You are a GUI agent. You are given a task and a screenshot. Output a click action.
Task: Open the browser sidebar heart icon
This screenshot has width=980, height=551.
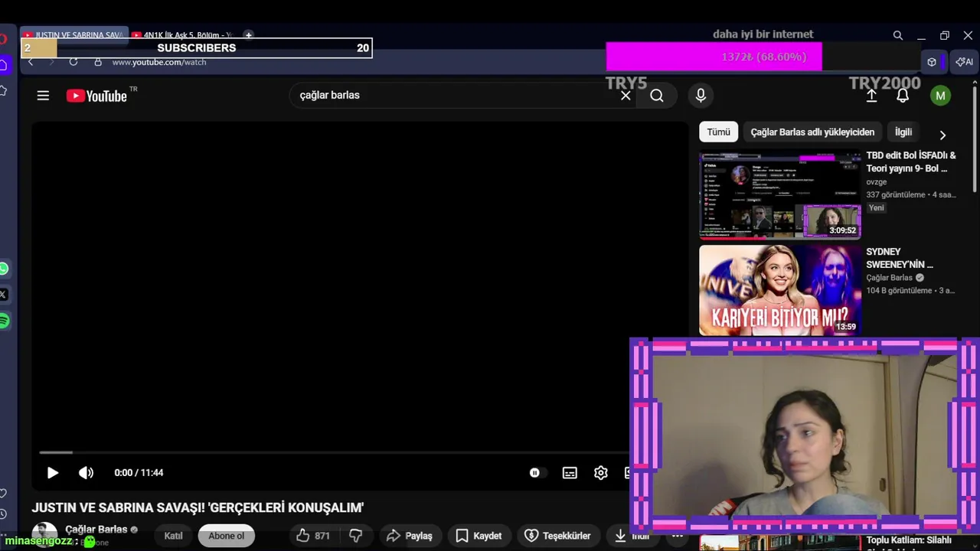point(3,493)
